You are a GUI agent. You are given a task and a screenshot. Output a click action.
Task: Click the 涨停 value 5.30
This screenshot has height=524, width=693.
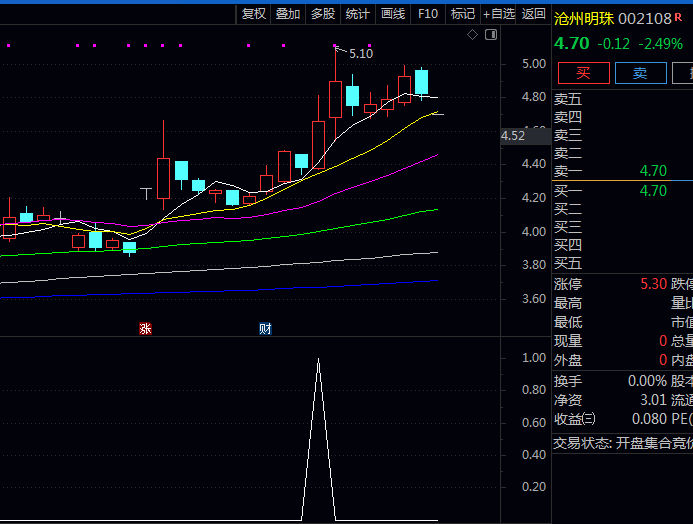click(x=653, y=284)
